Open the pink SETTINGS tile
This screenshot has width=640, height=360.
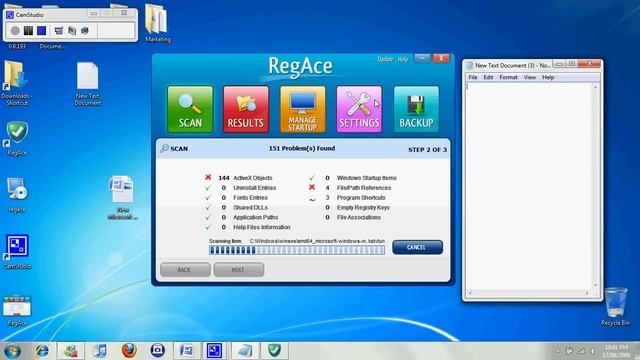click(359, 109)
